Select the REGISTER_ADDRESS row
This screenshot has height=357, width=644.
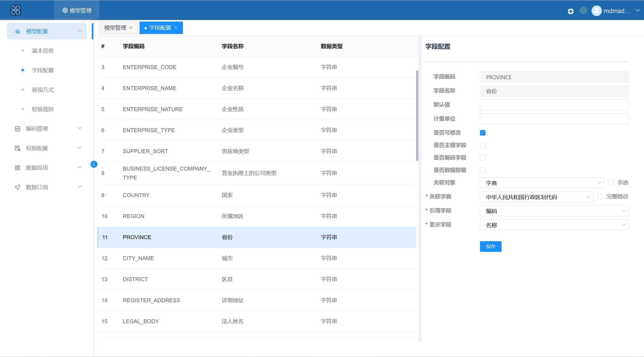click(257, 300)
